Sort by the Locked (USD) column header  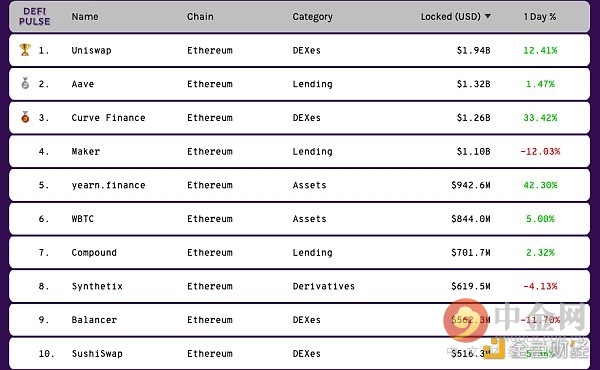450,17
